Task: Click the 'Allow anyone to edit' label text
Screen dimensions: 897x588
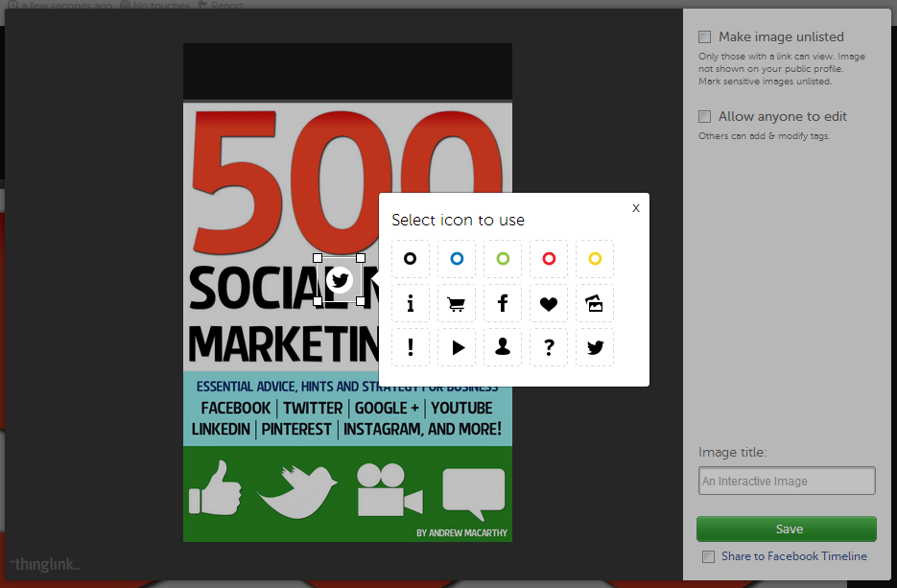Action: click(783, 117)
